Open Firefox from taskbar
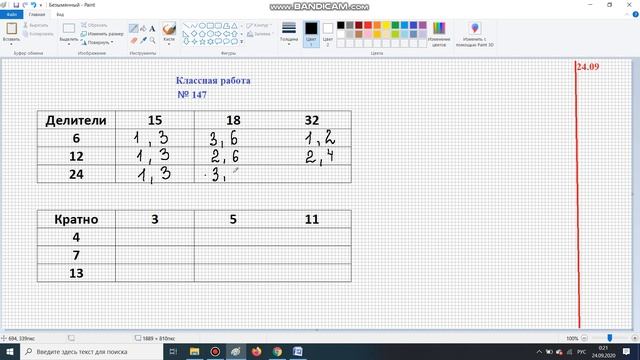The height and width of the screenshot is (360, 640). tap(256, 351)
